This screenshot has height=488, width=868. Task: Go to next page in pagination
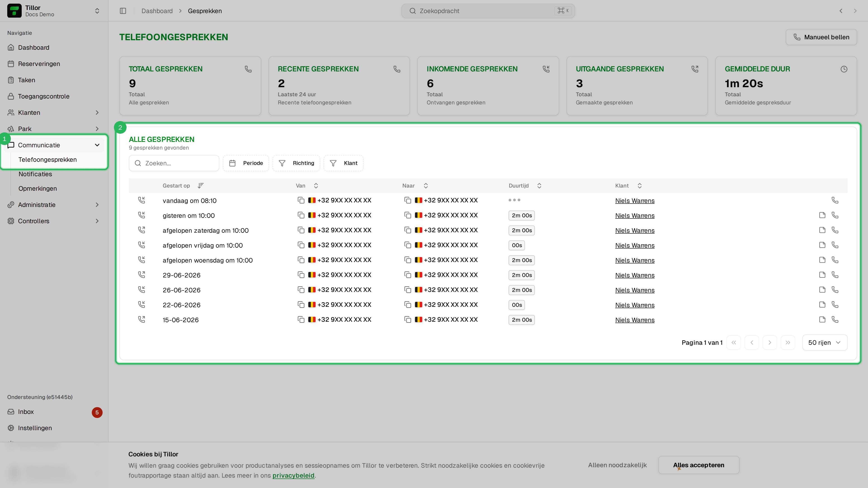[770, 343]
